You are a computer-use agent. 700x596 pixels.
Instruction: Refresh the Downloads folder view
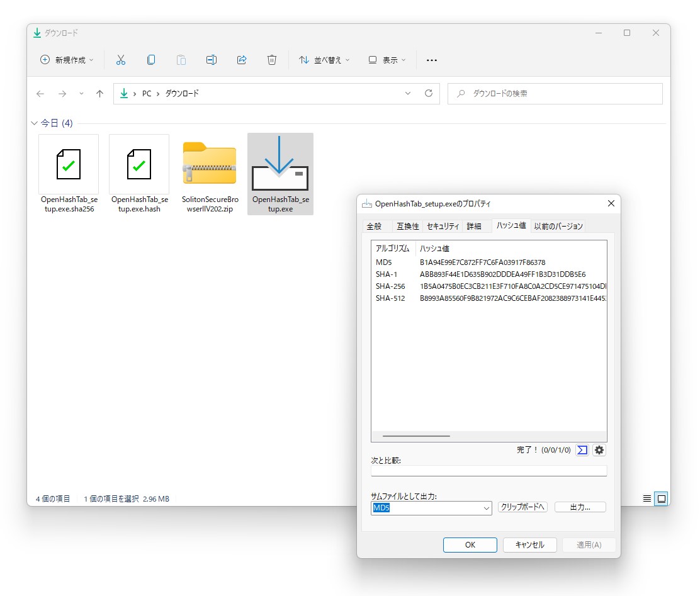(429, 93)
